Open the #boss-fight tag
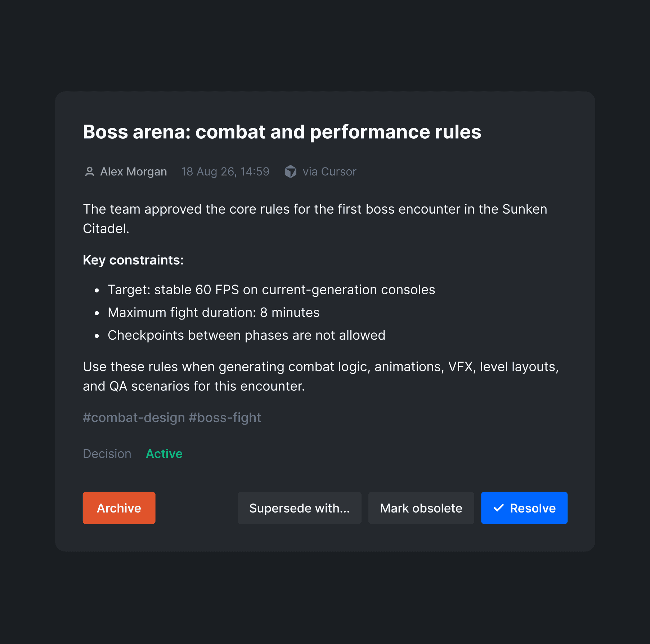The width and height of the screenshot is (650, 644). (225, 418)
